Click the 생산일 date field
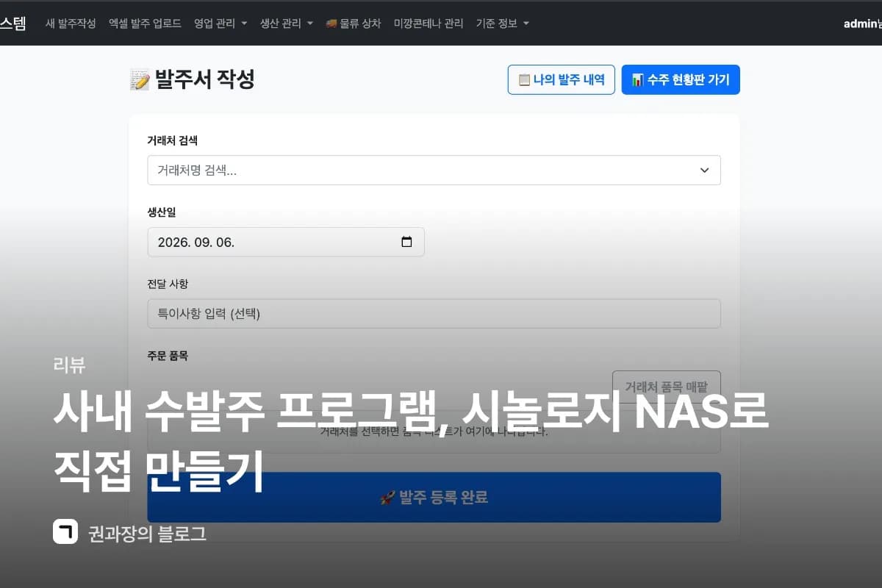 [x=286, y=242]
